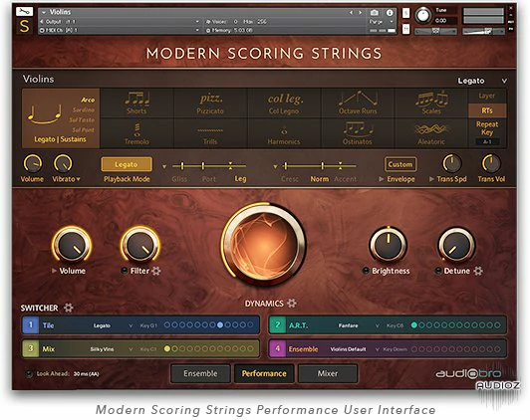The width and height of the screenshot is (530, 420).
Task: Switch to the Performance tab
Action: click(264, 373)
